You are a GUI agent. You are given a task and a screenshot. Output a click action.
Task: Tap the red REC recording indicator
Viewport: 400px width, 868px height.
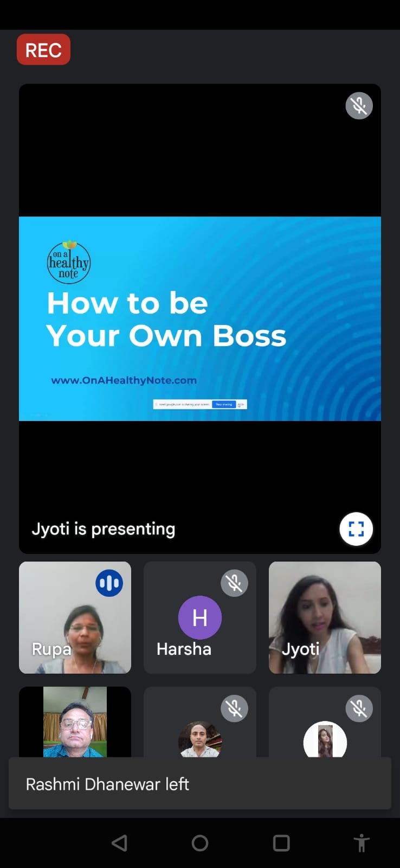click(43, 50)
